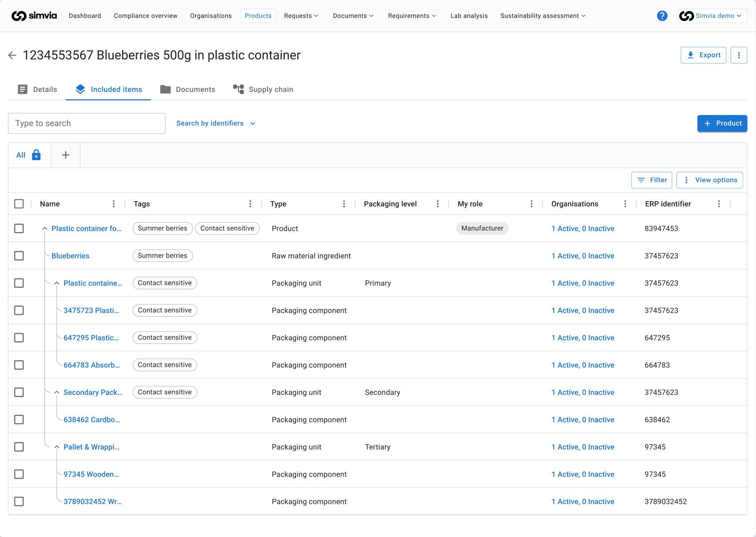The image size is (756, 537).
Task: Click the Details tab icon
Action: [x=23, y=89]
